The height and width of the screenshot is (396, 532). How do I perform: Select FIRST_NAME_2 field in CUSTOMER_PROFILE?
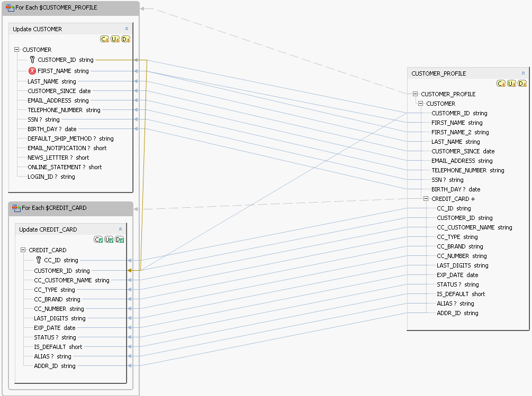460,132
